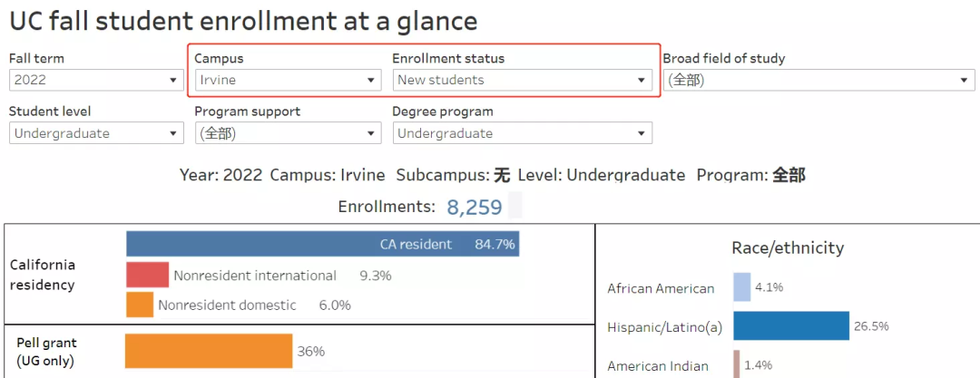This screenshot has width=980, height=378.
Task: Select the American Indian bar
Action: click(737, 364)
